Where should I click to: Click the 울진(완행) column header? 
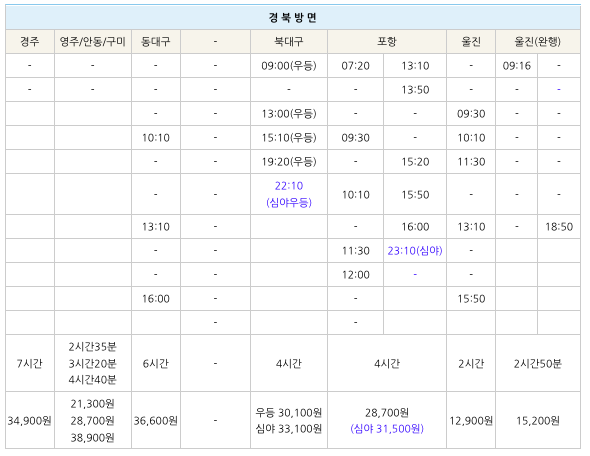coord(537,41)
